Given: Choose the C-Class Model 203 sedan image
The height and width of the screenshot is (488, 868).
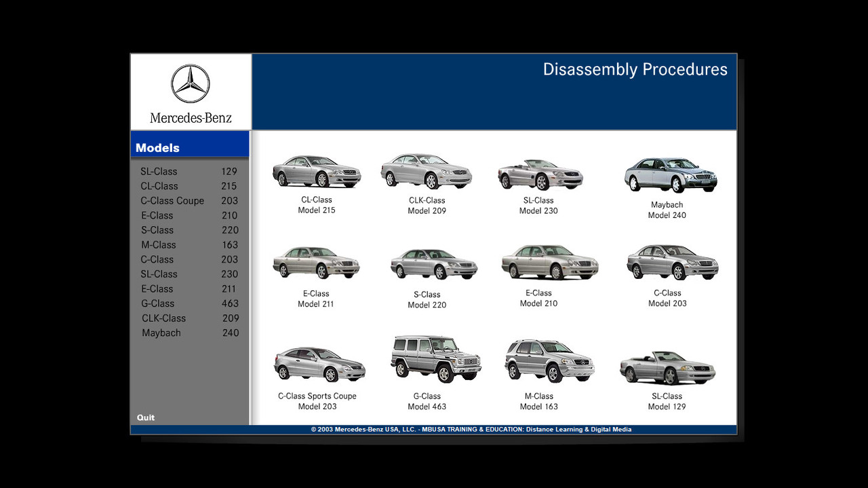Looking at the screenshot, I should pos(672,262).
